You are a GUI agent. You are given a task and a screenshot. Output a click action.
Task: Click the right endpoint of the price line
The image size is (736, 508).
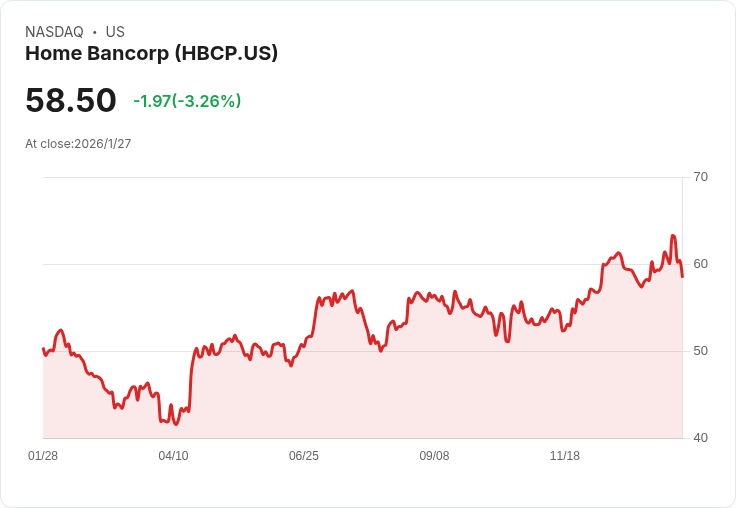682,276
